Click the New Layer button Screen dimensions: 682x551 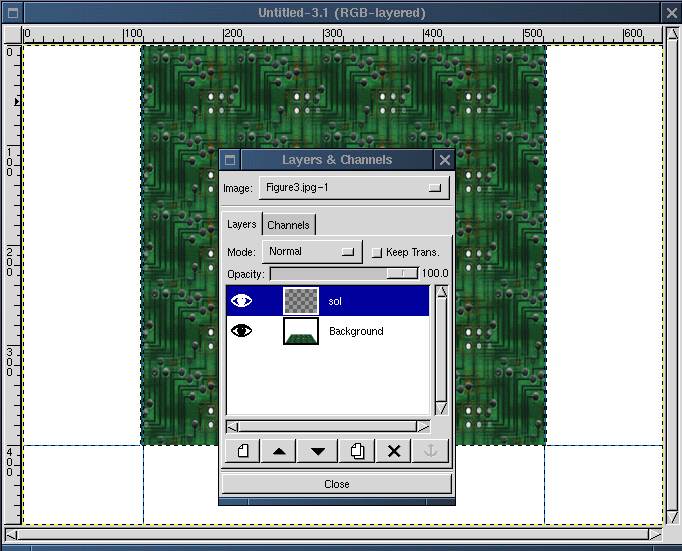point(243,451)
